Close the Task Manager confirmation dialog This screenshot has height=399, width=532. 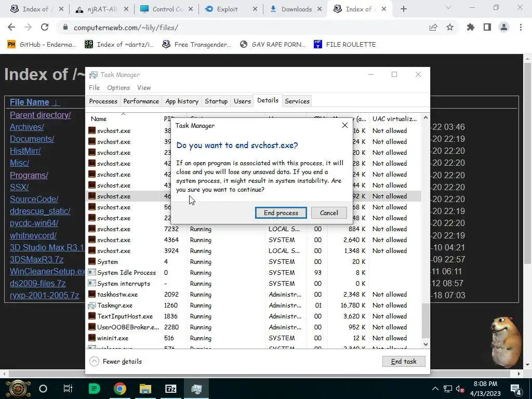click(345, 126)
